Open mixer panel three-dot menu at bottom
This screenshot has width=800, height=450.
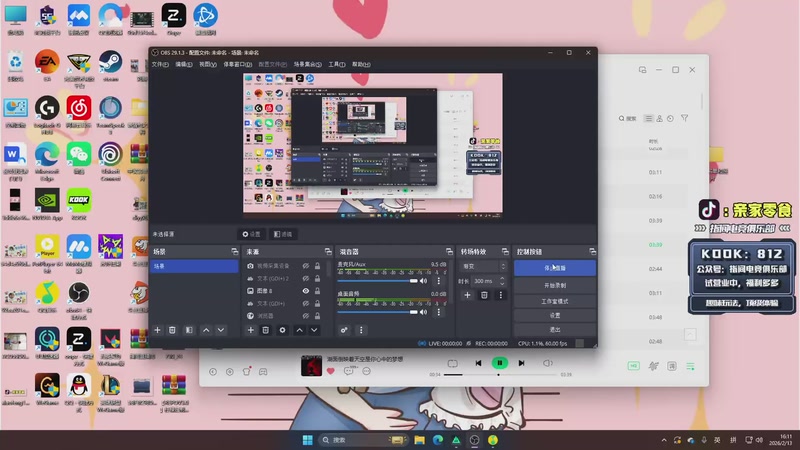[361, 330]
